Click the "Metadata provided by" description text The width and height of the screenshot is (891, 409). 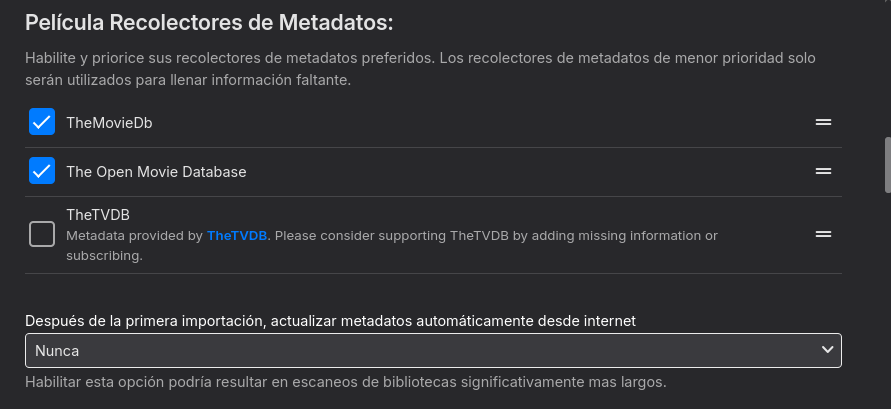click(x=135, y=236)
